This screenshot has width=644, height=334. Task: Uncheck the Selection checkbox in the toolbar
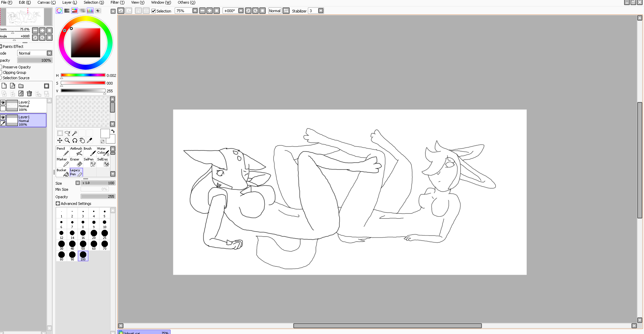[x=154, y=11]
